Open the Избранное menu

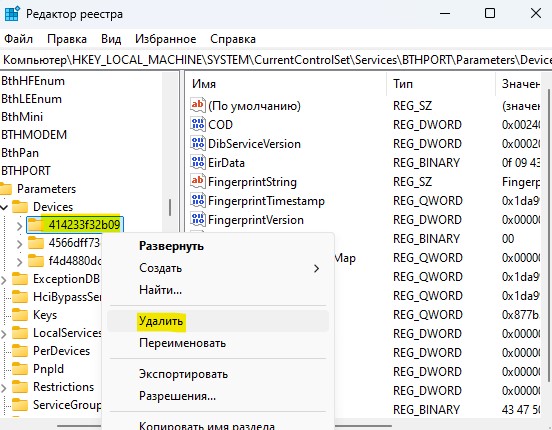coord(165,39)
